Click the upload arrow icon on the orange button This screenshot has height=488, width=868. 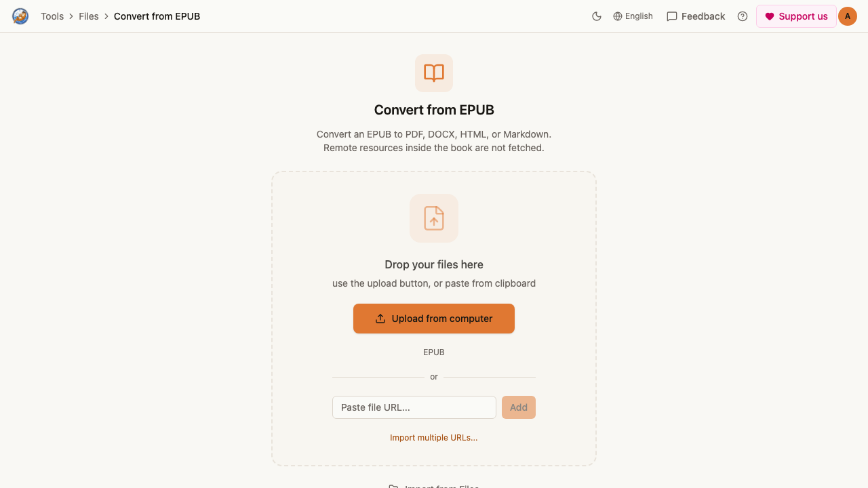(380, 319)
